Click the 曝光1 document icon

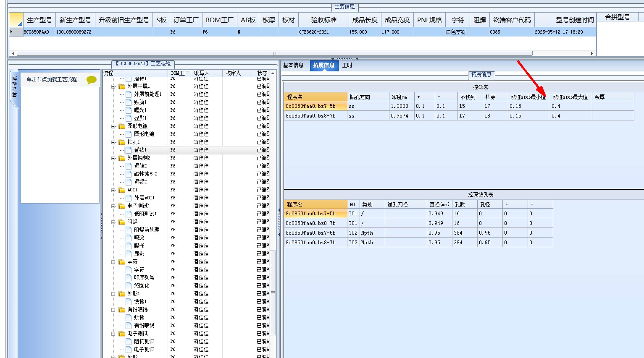tap(129, 110)
